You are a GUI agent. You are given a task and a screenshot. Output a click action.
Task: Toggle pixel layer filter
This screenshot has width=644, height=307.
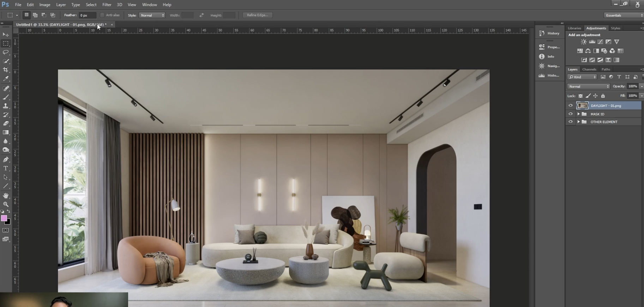(x=603, y=77)
